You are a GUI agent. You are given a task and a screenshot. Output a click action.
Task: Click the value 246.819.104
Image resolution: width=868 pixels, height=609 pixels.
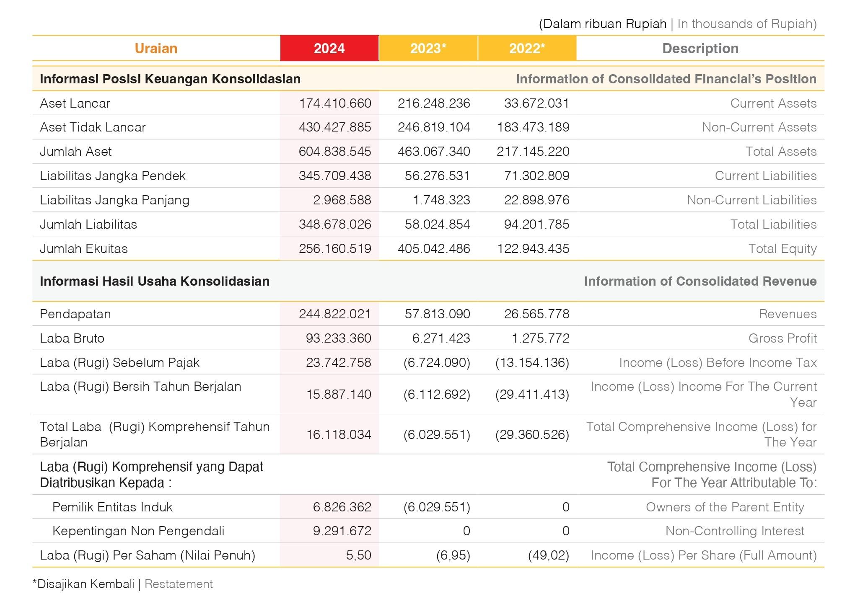[x=434, y=127]
